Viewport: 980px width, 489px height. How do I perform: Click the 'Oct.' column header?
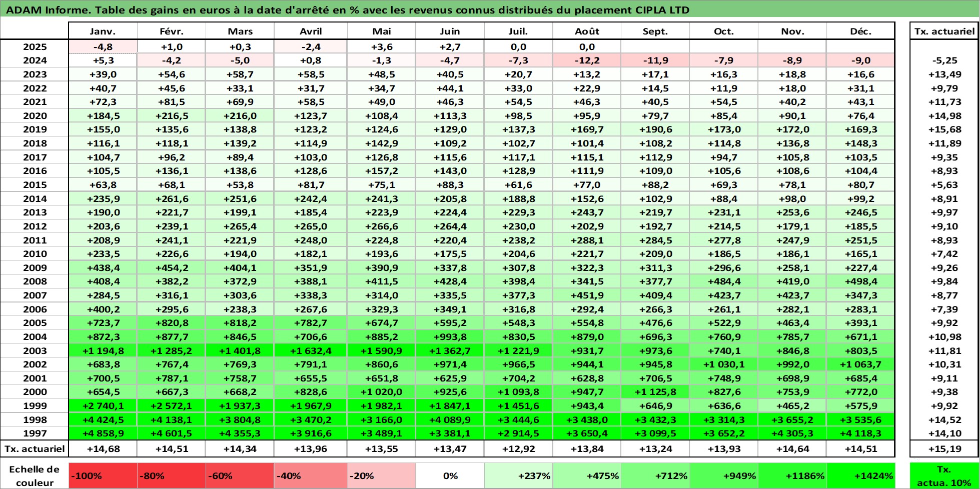(x=723, y=31)
